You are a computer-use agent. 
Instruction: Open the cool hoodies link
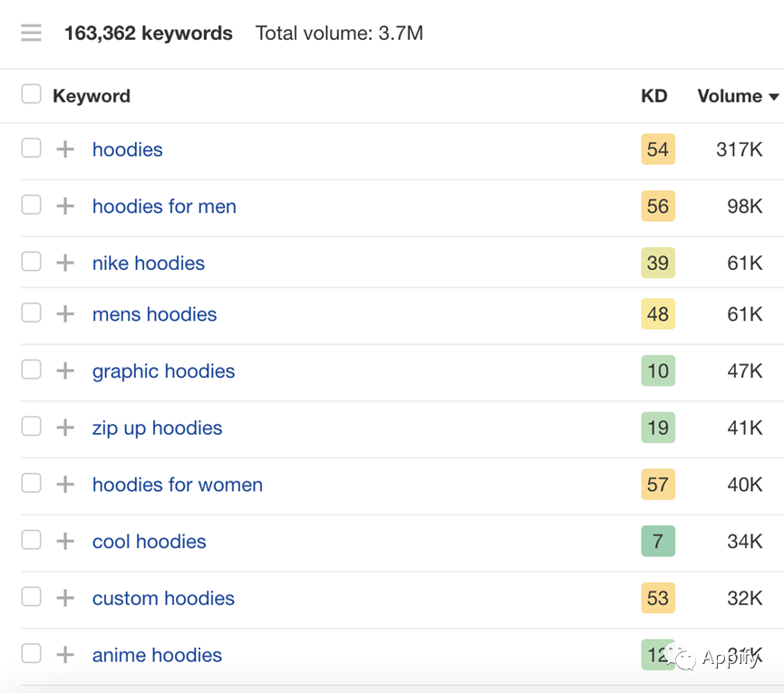(x=149, y=542)
